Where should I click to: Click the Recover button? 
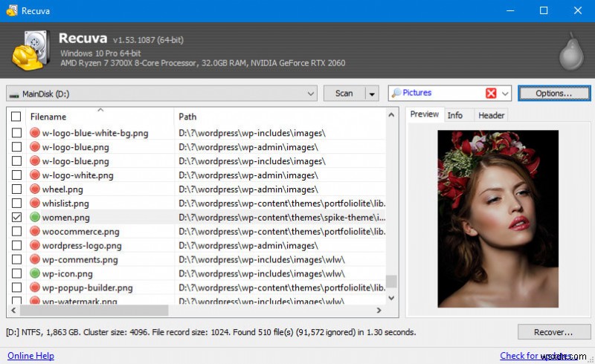tap(553, 332)
